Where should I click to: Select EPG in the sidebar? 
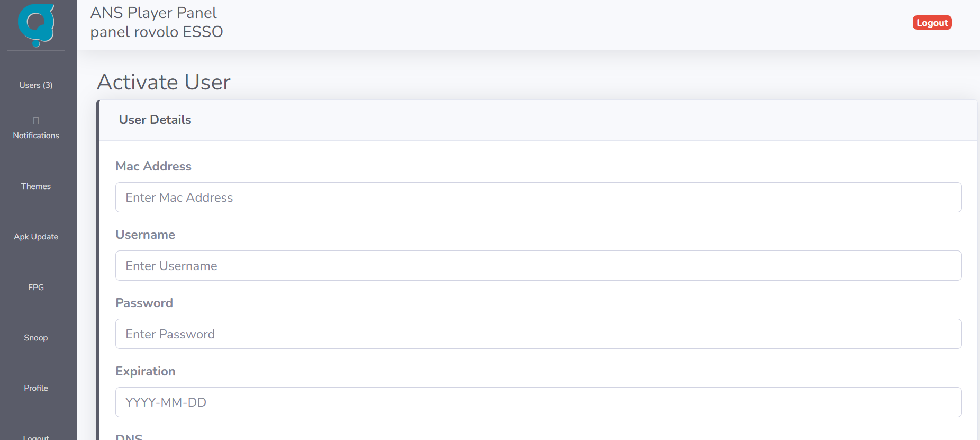(36, 288)
